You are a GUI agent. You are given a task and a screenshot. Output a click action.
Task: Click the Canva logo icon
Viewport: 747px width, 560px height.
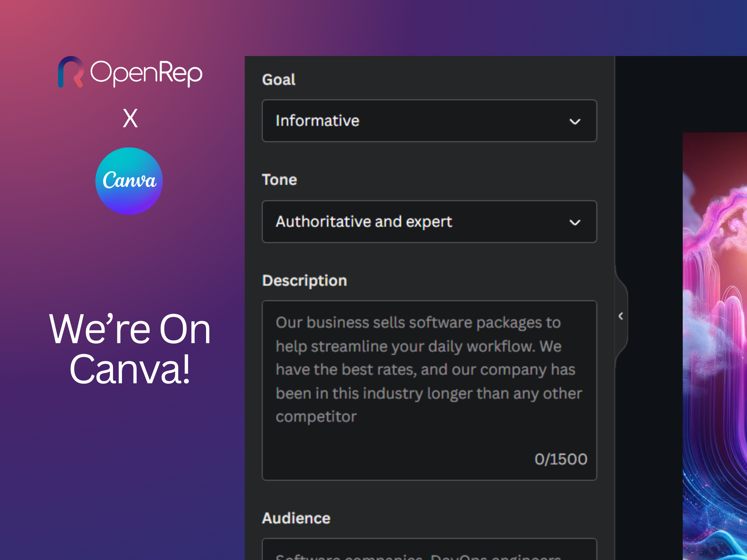(x=129, y=181)
